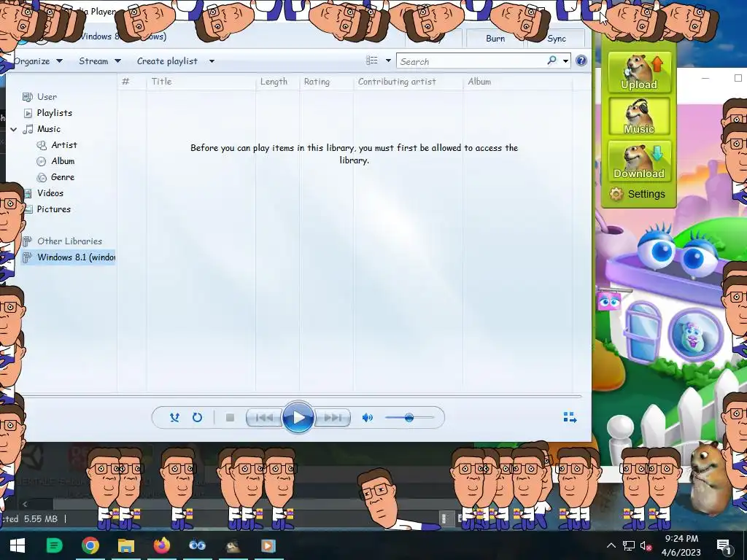Click the hamster character on the desktop
This screenshot has height=560, width=747.
click(709, 478)
